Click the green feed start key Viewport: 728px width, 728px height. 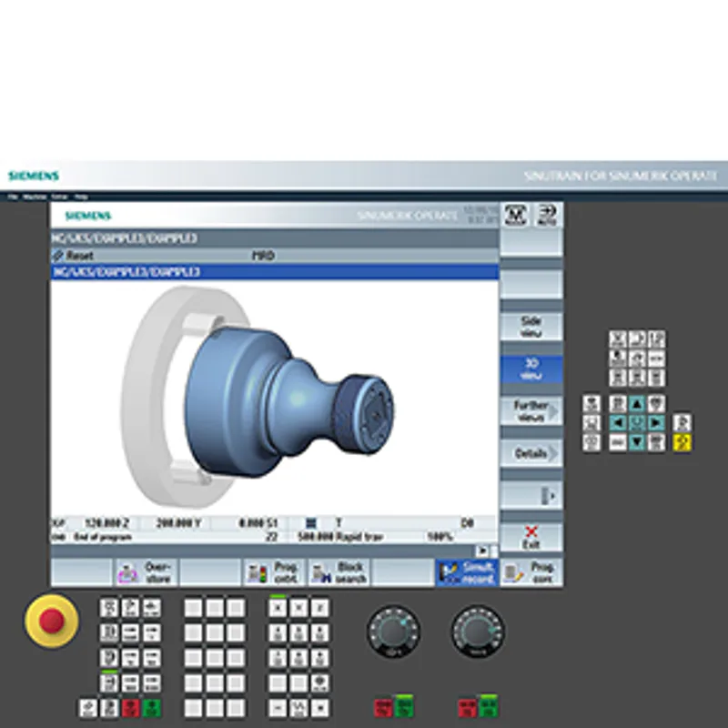(x=489, y=707)
